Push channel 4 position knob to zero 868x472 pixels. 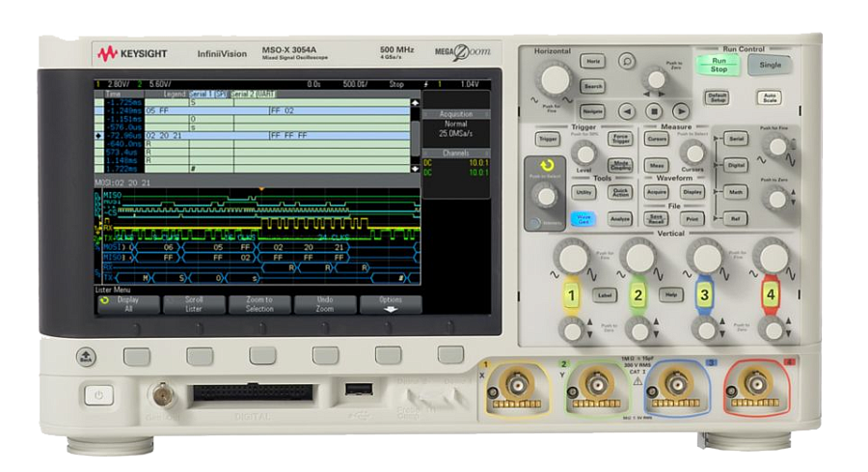tap(772, 331)
